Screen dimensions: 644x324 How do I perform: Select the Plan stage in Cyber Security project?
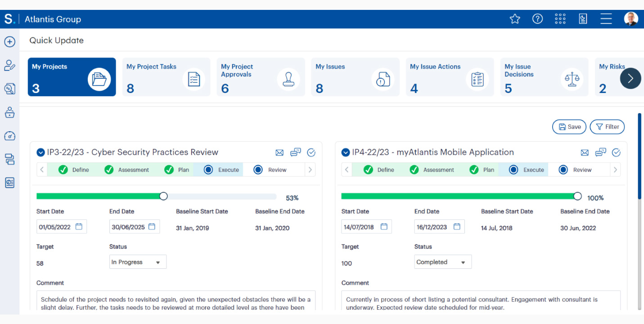pos(177,170)
